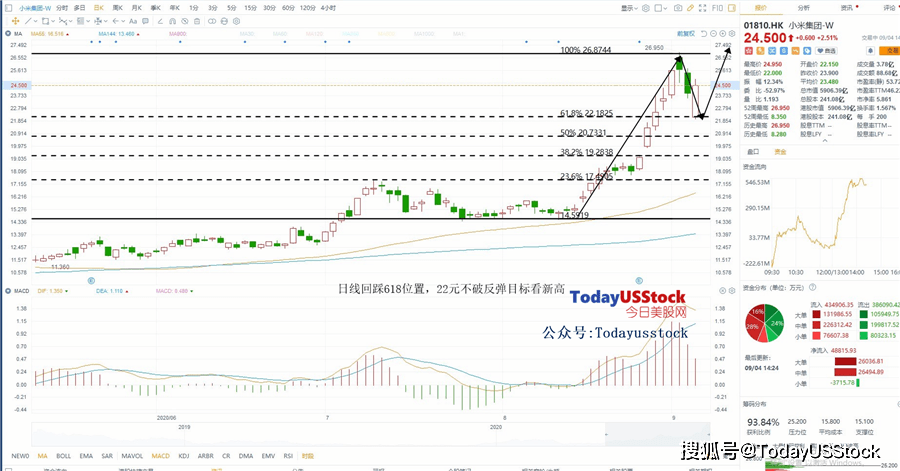Undo chart view with the reset arrow
The image size is (900, 471).
pos(704,34)
